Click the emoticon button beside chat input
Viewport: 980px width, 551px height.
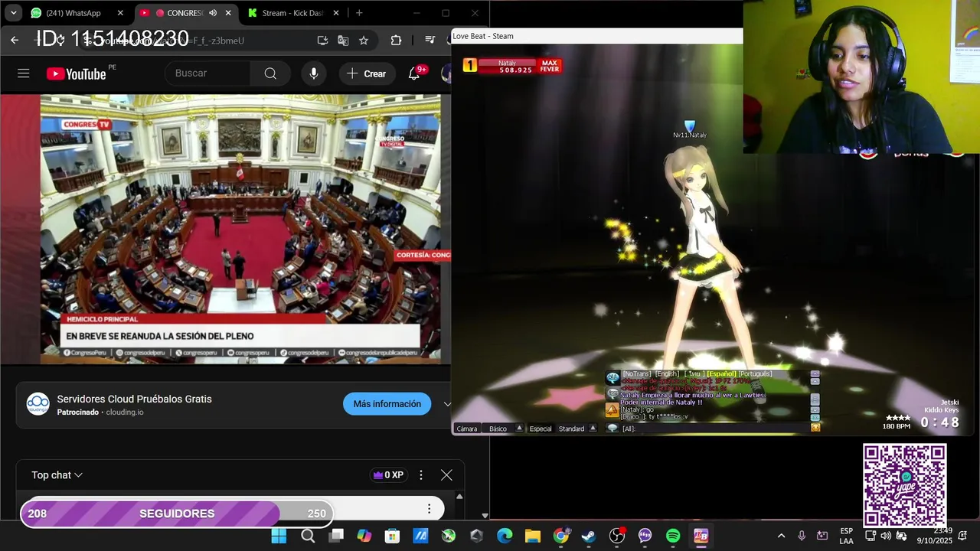815,428
